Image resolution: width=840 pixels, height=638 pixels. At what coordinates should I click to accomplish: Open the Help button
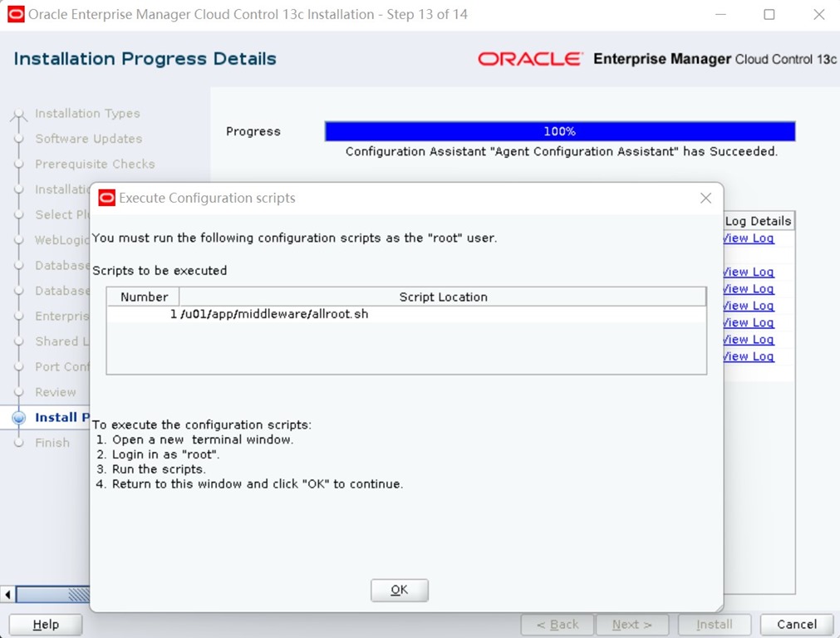point(46,625)
